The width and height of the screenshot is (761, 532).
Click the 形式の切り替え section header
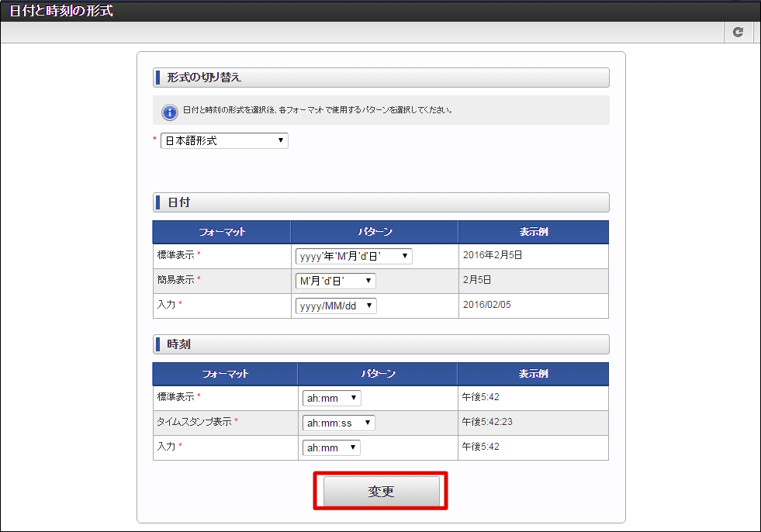click(381, 78)
